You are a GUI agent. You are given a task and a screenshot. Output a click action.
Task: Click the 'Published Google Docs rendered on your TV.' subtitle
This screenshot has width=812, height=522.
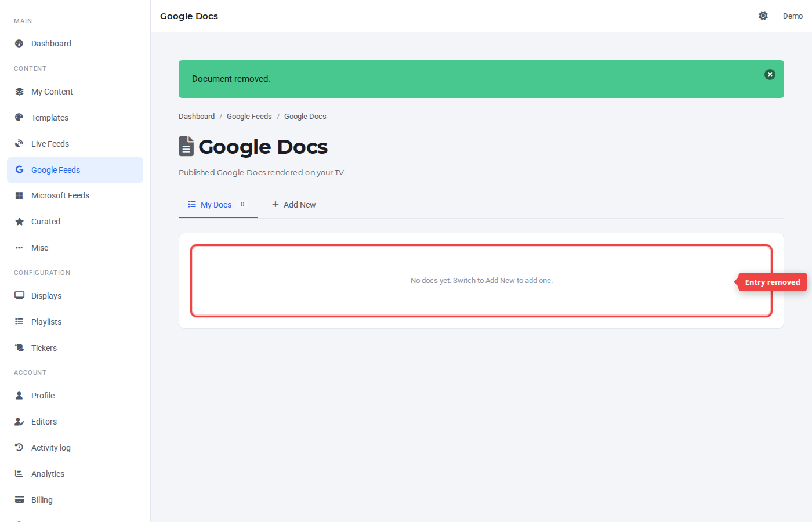[262, 172]
